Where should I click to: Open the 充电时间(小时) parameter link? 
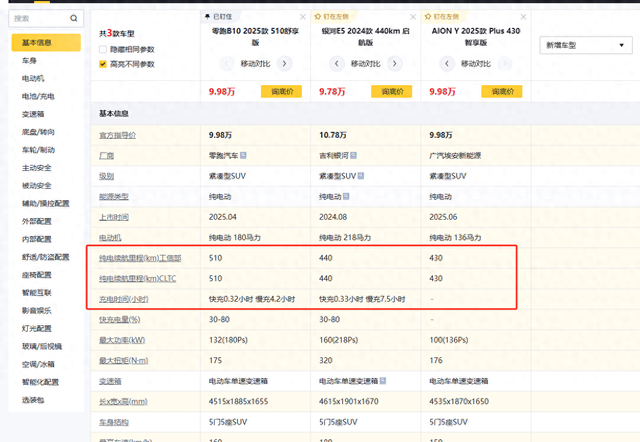(124, 299)
